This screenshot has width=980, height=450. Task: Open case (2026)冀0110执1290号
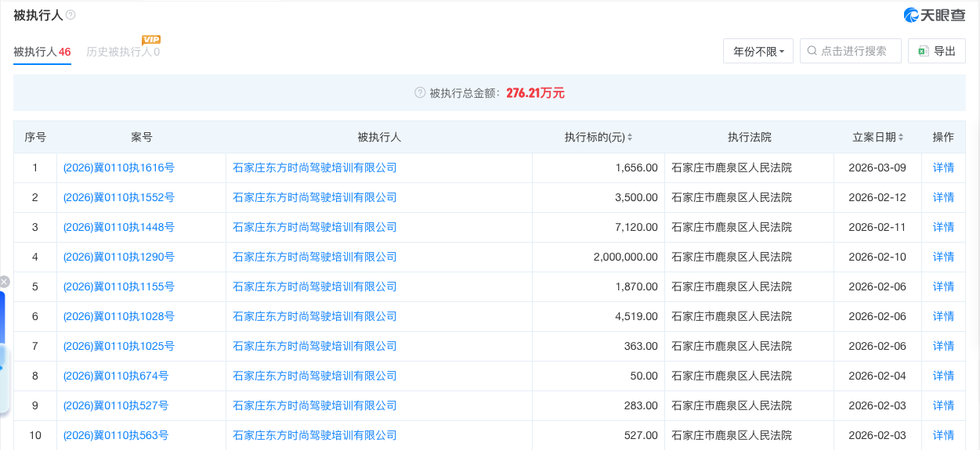pos(118,257)
